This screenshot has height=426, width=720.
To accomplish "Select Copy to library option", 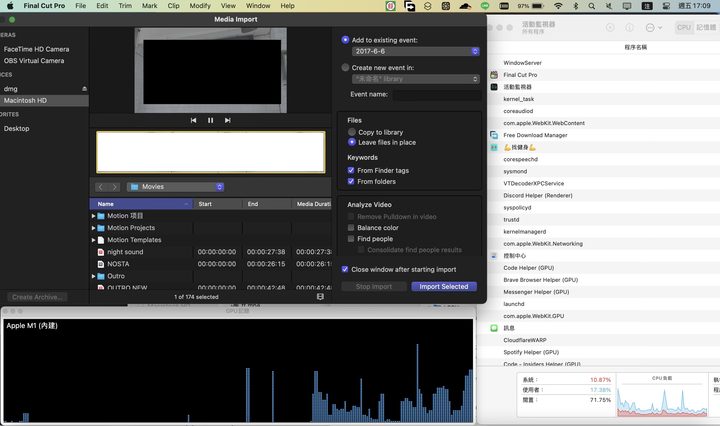I will point(352,132).
